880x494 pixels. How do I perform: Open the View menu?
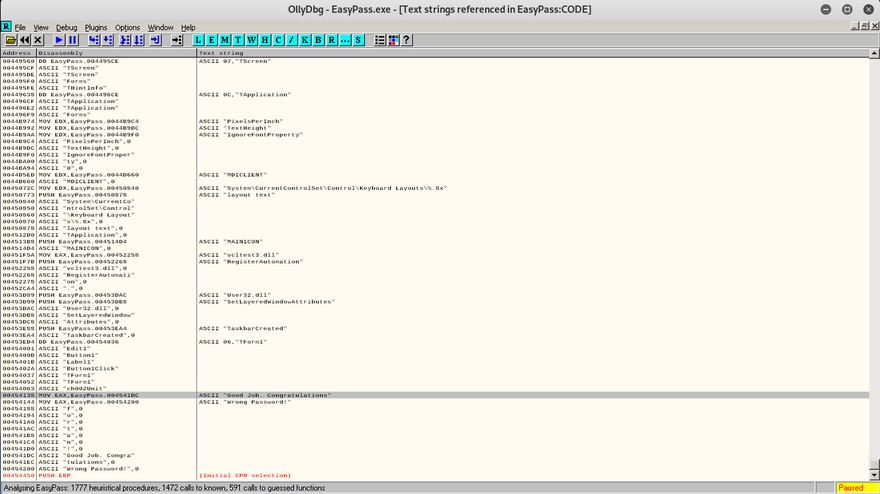click(x=40, y=28)
